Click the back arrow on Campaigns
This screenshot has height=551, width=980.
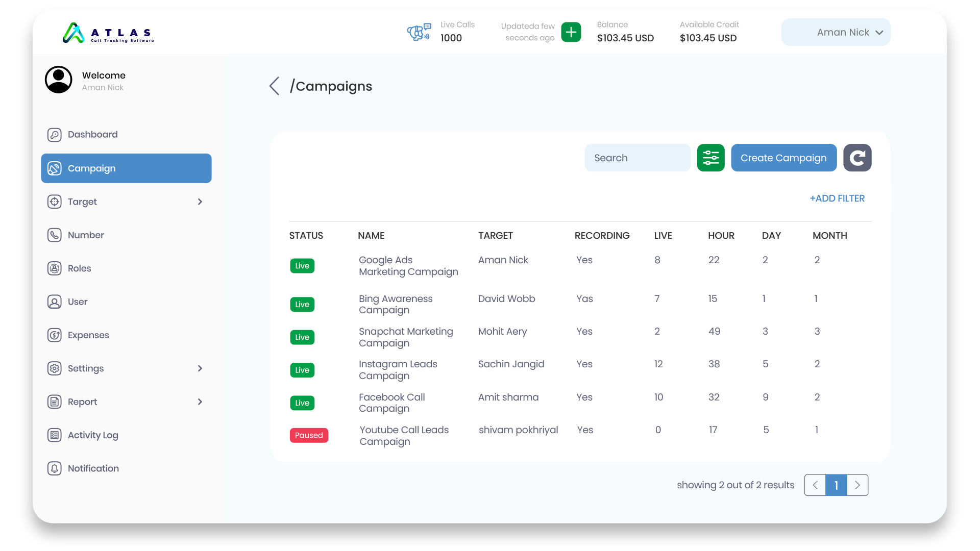275,85
